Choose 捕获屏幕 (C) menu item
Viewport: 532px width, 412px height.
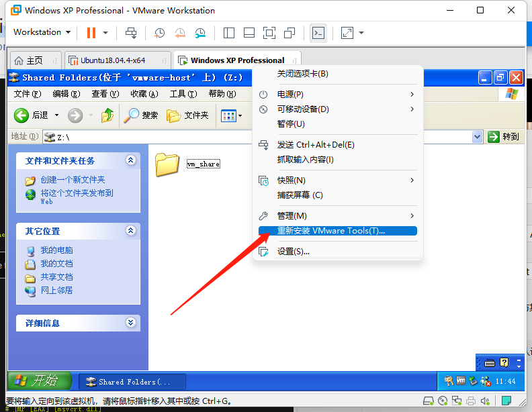tap(338, 195)
